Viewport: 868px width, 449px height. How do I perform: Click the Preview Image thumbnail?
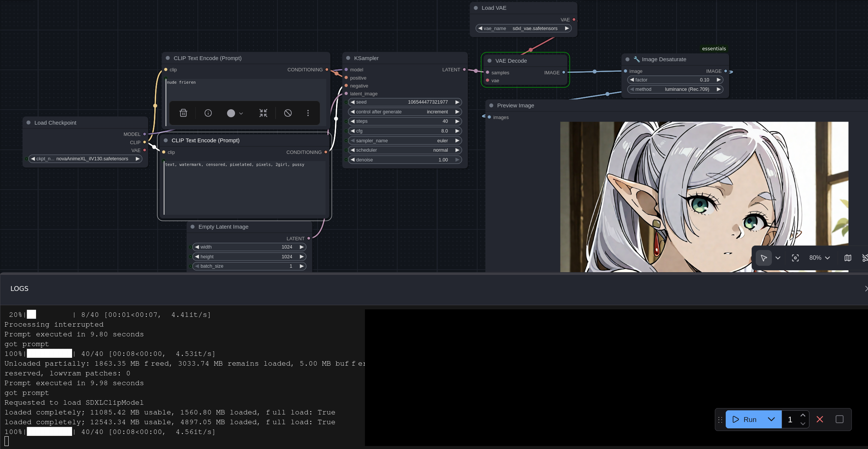point(704,197)
